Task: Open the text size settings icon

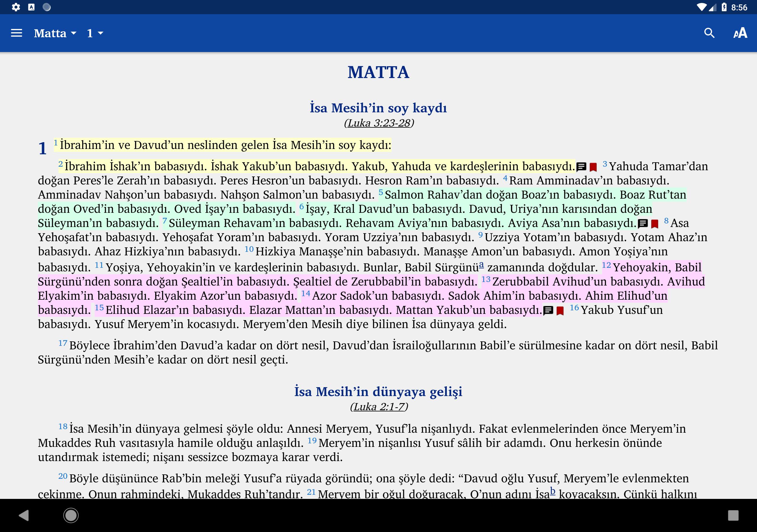Action: [x=740, y=33]
